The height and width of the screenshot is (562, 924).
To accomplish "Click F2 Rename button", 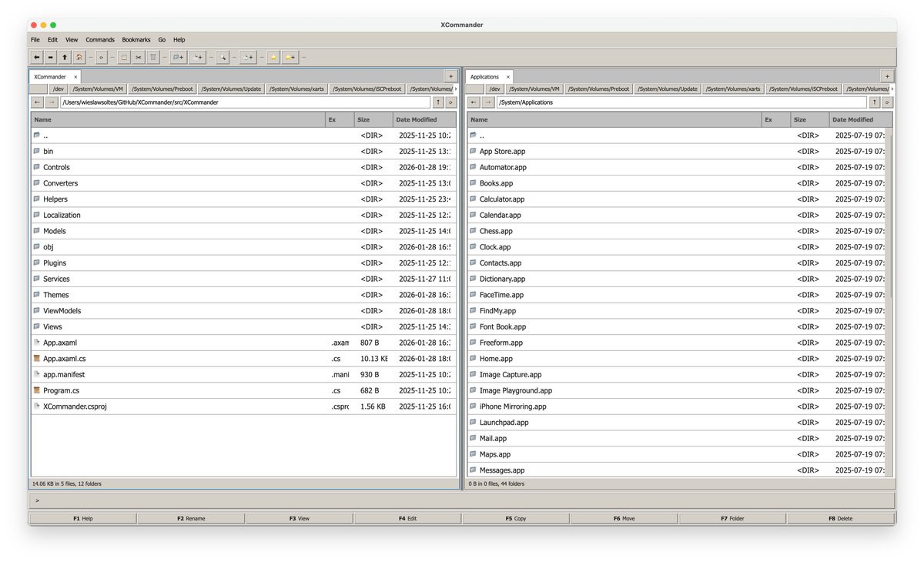I will point(191,519).
